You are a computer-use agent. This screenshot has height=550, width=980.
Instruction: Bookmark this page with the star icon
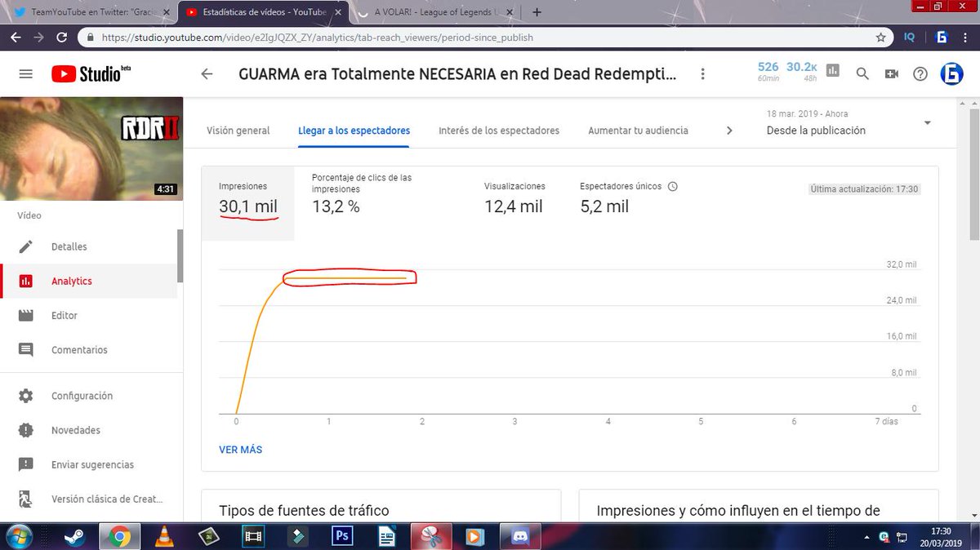pos(880,38)
